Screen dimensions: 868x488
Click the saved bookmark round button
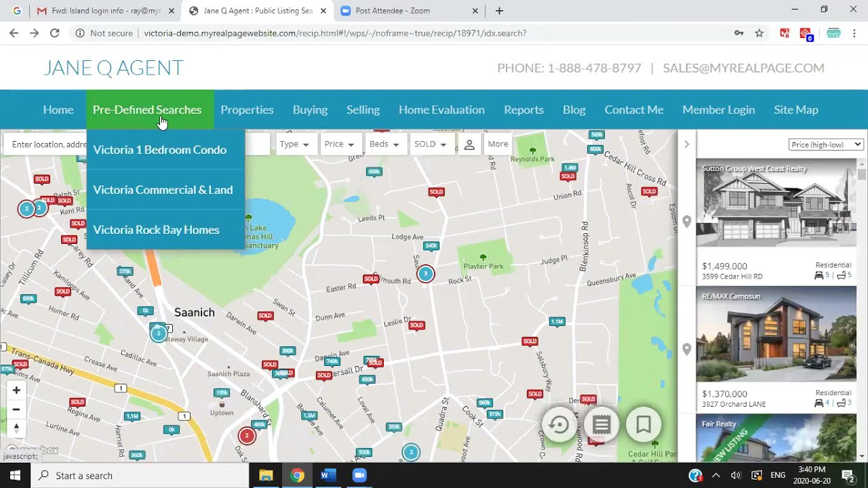(644, 425)
